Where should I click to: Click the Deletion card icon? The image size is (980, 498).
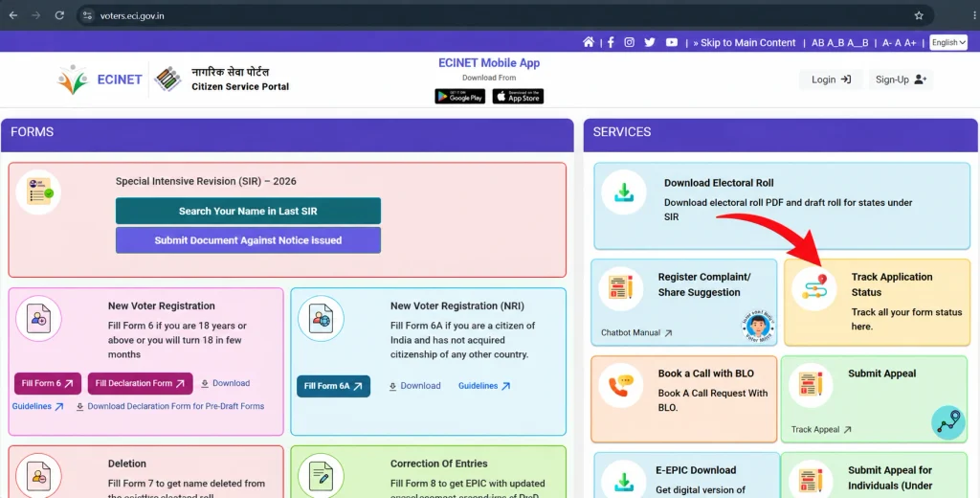click(38, 476)
